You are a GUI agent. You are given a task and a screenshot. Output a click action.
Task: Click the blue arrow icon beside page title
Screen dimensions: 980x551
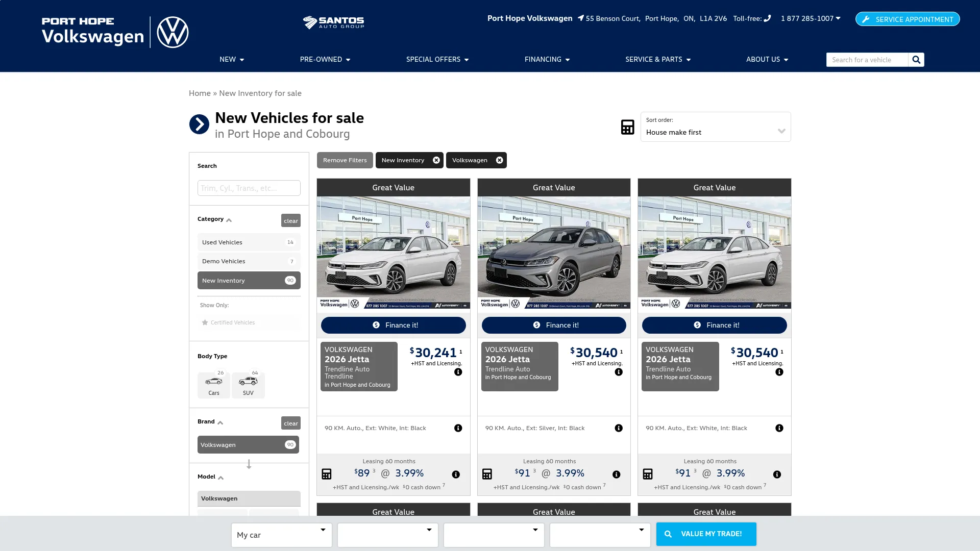point(199,124)
